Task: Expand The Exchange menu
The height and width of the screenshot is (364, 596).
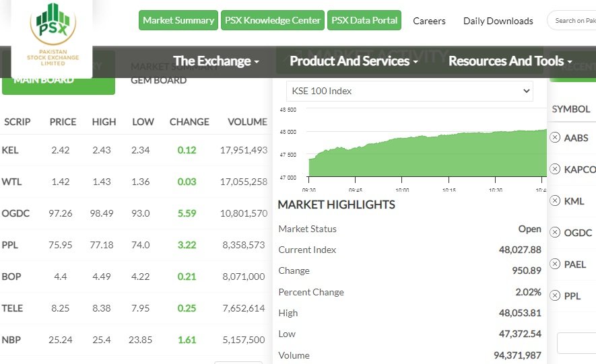Action: pos(216,61)
